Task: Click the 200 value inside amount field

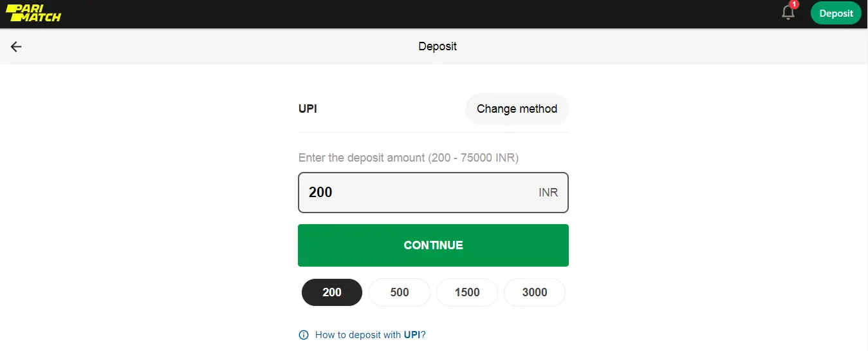Action: [320, 193]
